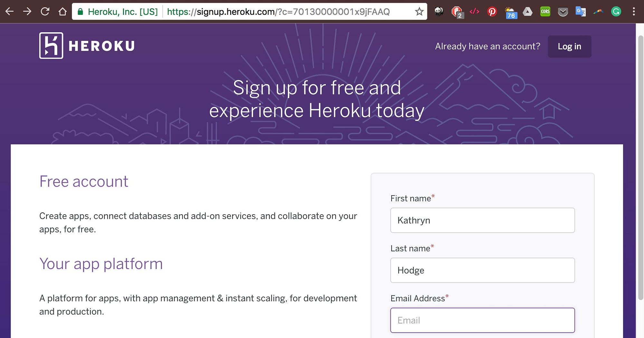Click the "Heroku, Inc. [US]" certificate label
The width and height of the screenshot is (644, 338).
tap(123, 12)
